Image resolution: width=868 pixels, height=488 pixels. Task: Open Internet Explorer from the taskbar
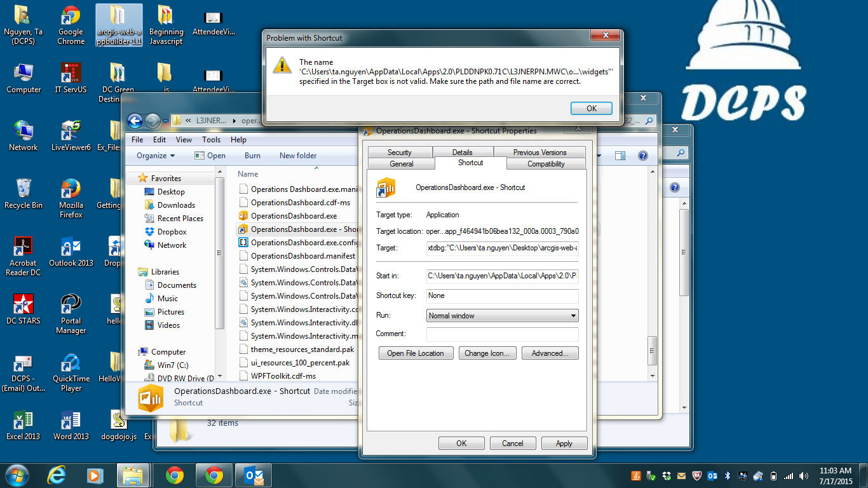click(57, 475)
